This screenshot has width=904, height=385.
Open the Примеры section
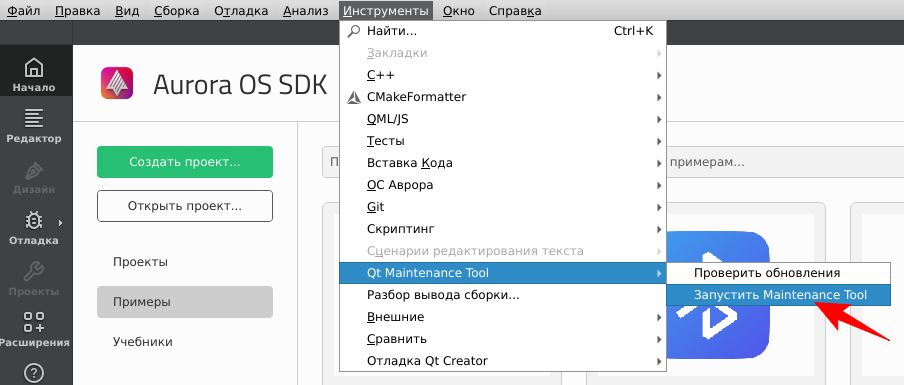point(184,302)
